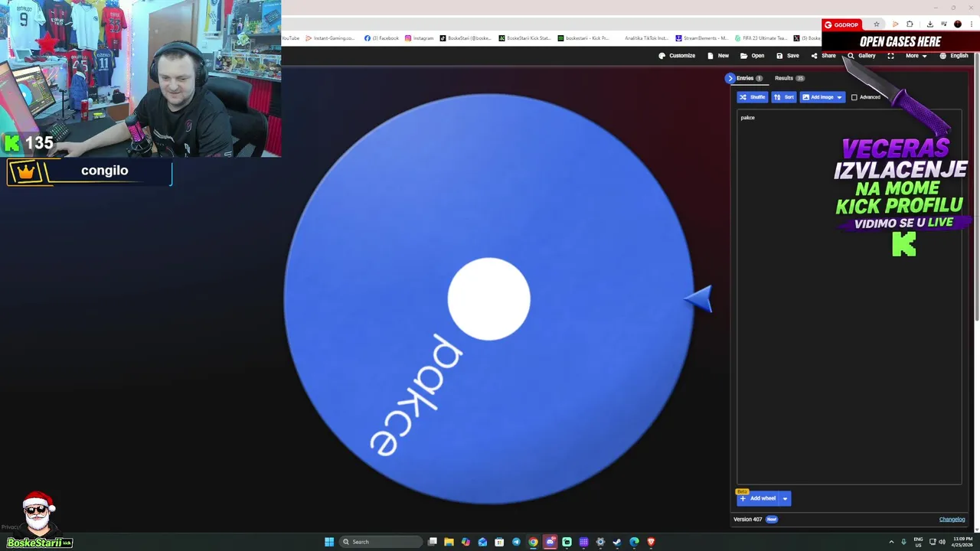The height and width of the screenshot is (551, 980).
Task: Open the Chrome profile avatar
Action: tap(958, 24)
